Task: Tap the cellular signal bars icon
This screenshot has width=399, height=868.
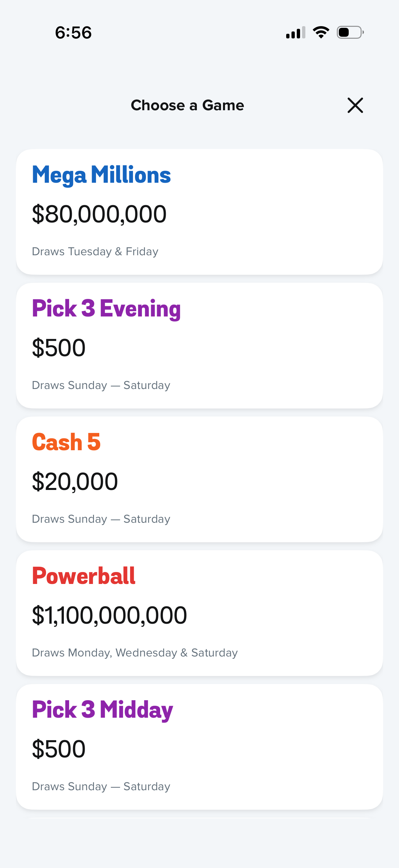Action: coord(295,33)
